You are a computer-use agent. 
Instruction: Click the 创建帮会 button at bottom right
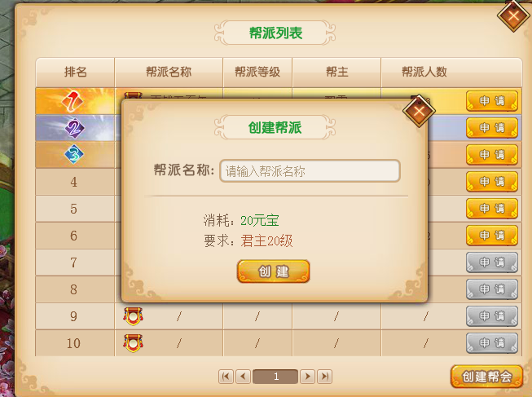click(x=486, y=377)
